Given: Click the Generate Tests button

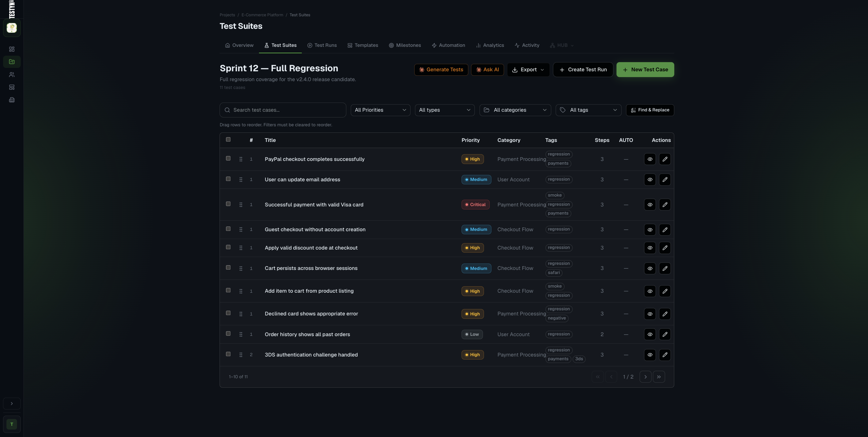Looking at the screenshot, I should pyautogui.click(x=441, y=70).
